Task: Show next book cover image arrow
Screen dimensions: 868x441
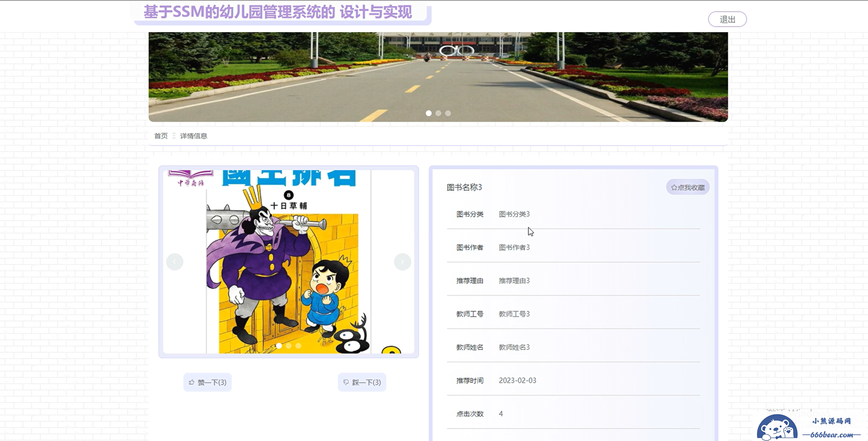Action: coord(402,261)
